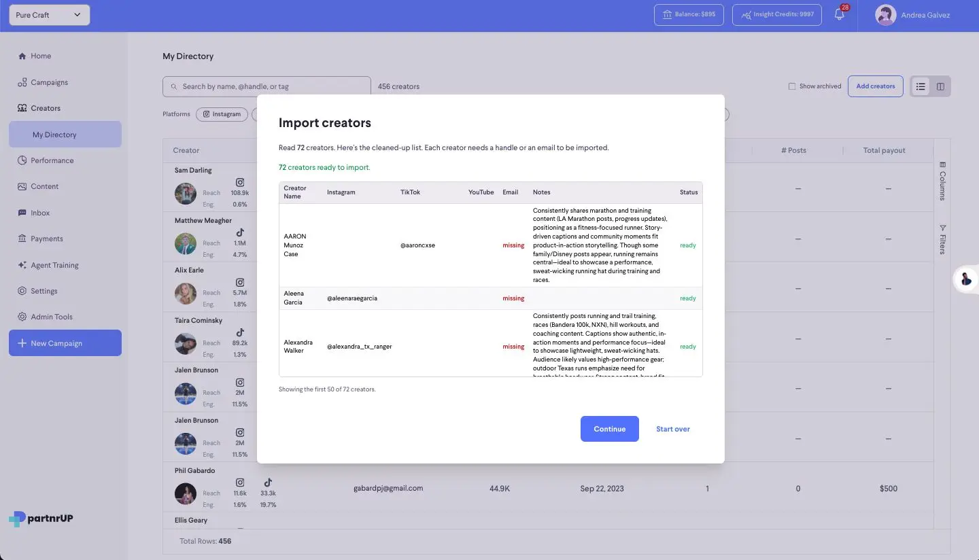Open Creators section in sidebar
This screenshot has height=560, width=979.
[x=46, y=108]
